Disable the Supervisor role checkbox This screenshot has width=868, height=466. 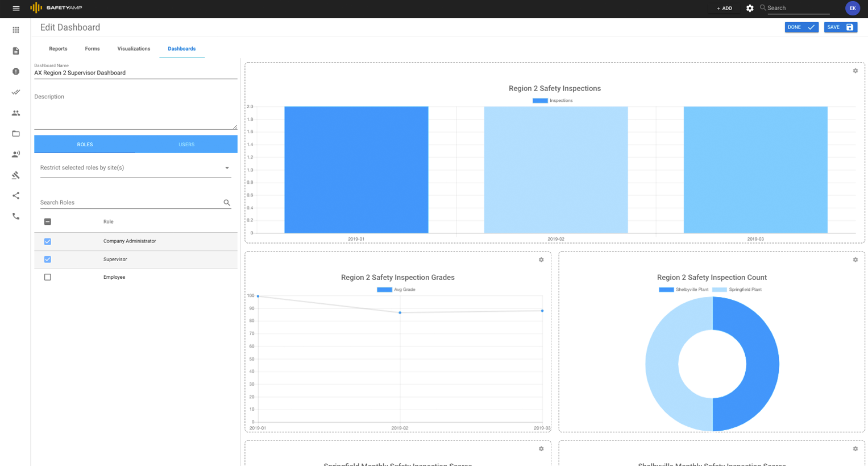[47, 259]
